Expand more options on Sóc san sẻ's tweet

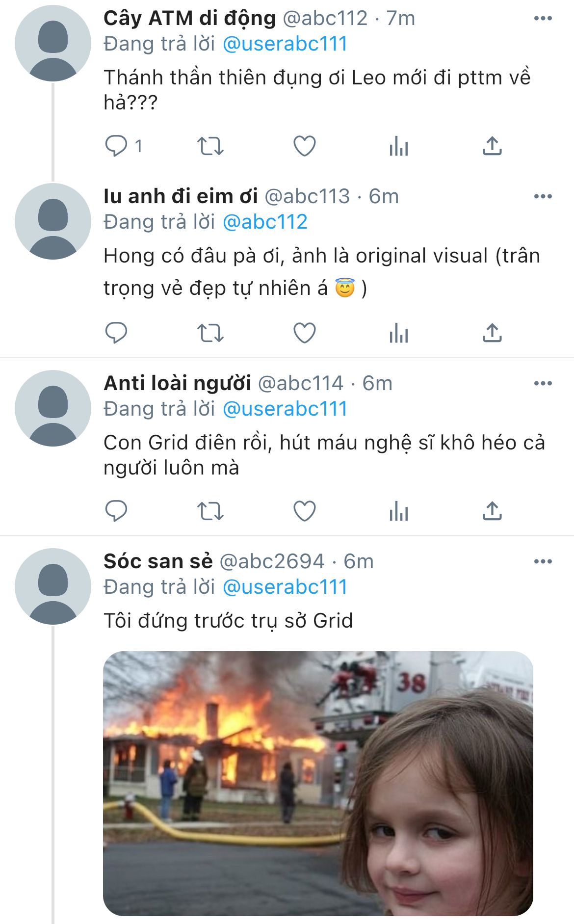(543, 561)
